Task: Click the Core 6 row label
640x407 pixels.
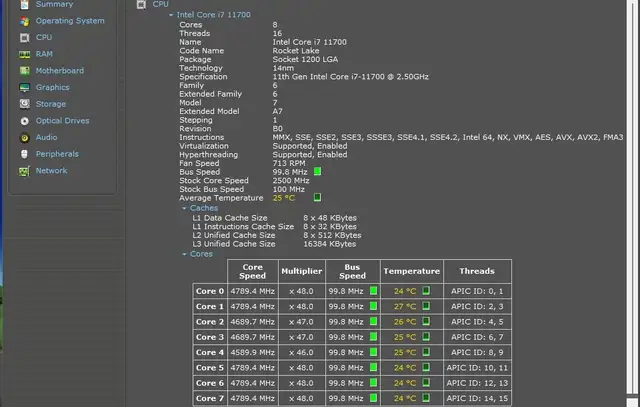Action: pos(209,383)
